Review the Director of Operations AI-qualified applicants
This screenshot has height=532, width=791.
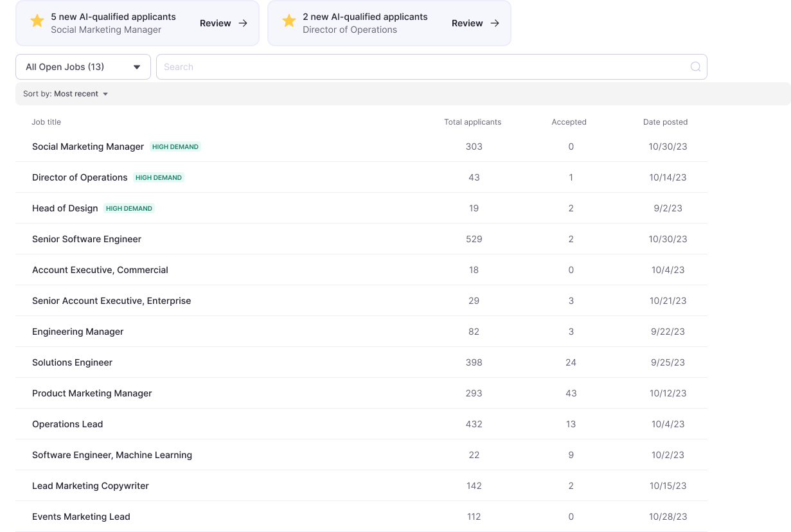pyautogui.click(x=467, y=22)
